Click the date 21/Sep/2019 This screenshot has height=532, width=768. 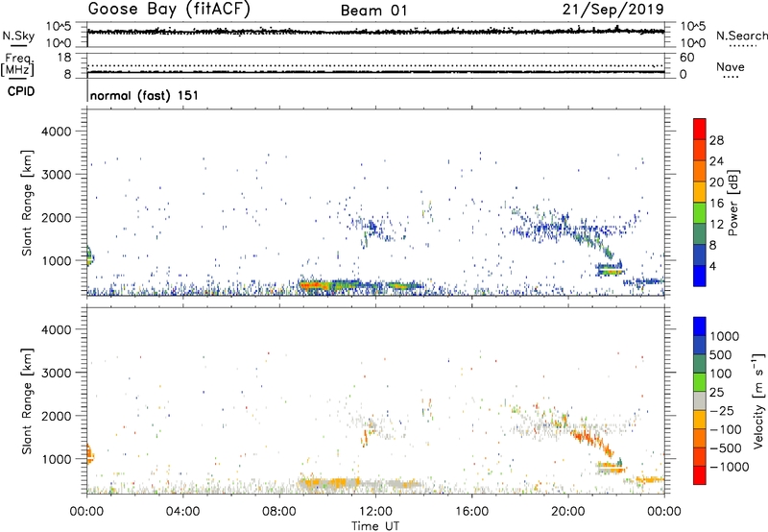coord(612,9)
